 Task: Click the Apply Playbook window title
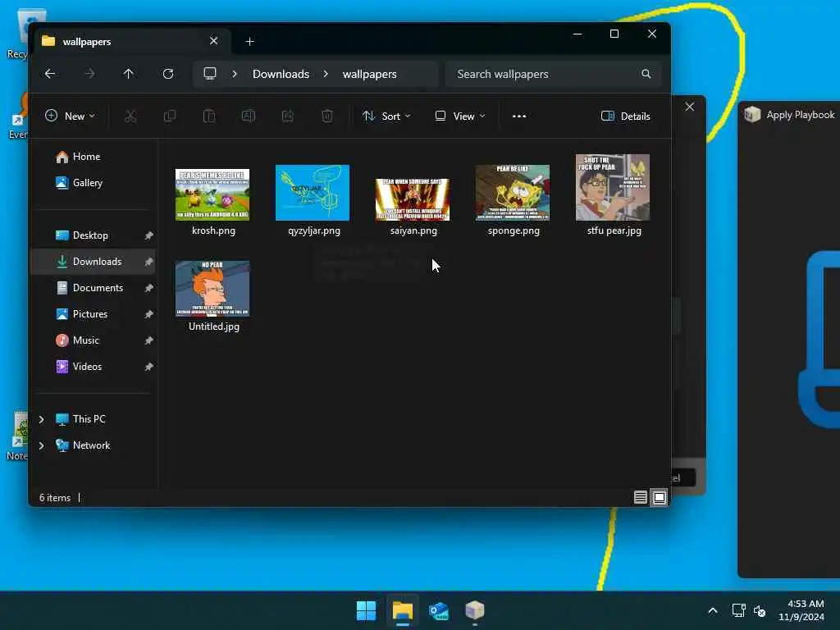coord(801,115)
